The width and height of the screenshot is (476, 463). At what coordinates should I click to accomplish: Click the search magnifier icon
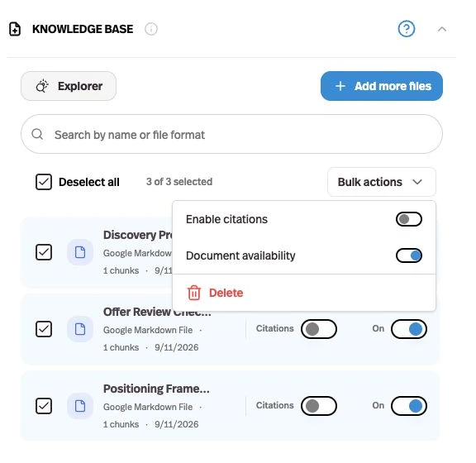tap(37, 134)
